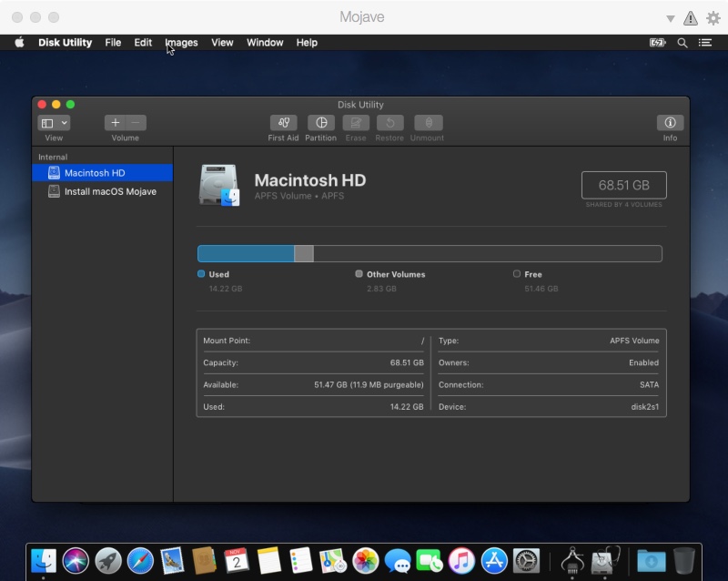
Task: Open the Edit menu
Action: pyautogui.click(x=143, y=43)
